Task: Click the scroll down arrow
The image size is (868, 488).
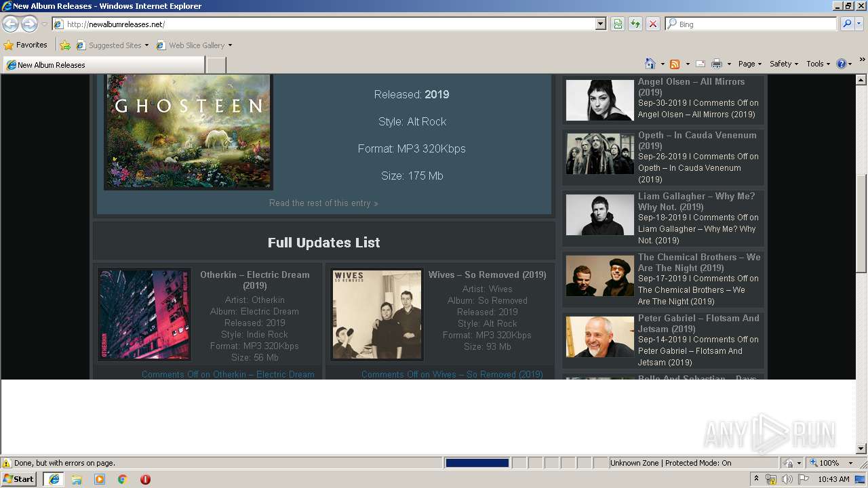Action: point(861,448)
